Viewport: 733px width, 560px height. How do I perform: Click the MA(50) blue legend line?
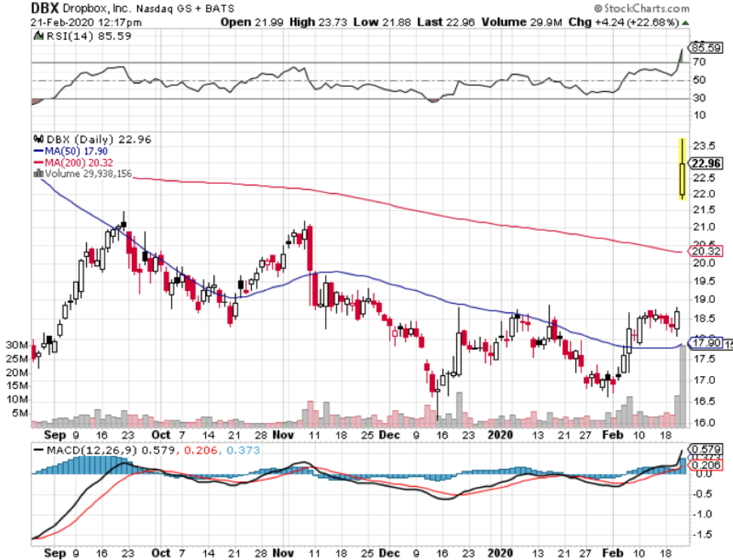pos(38,151)
